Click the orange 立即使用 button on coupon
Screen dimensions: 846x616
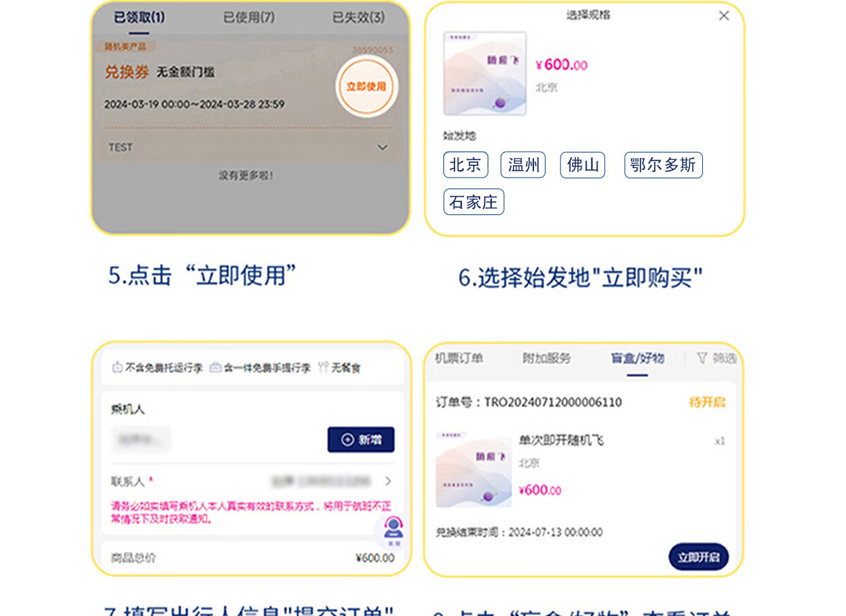(366, 86)
